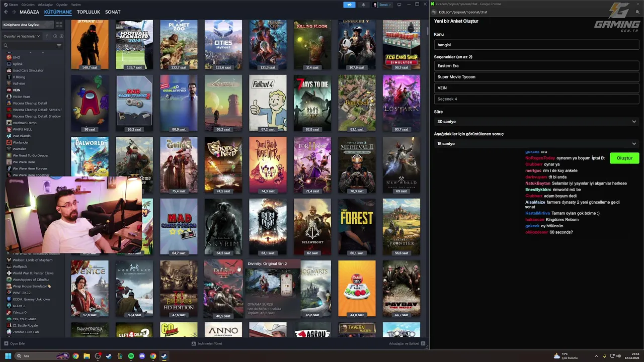Image resolution: width=644 pixels, height=362 pixels.
Task: Open Spotify from the taskbar
Action: click(x=131, y=356)
